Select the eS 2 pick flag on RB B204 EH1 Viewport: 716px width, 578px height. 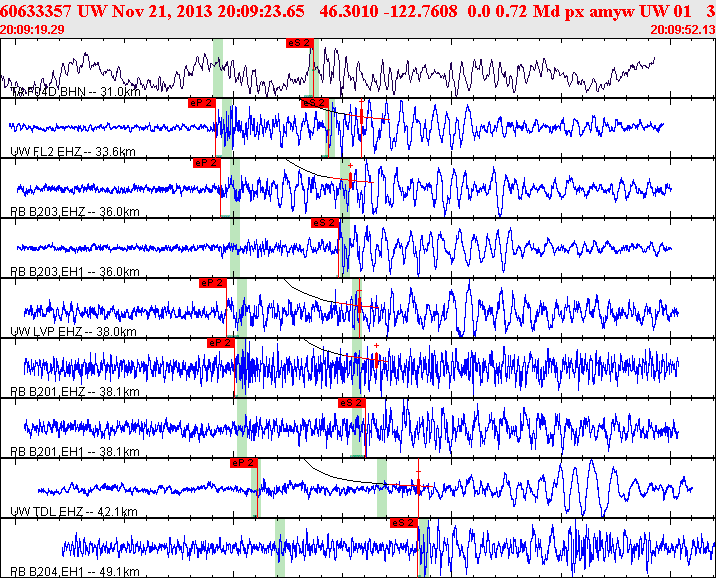(x=404, y=523)
